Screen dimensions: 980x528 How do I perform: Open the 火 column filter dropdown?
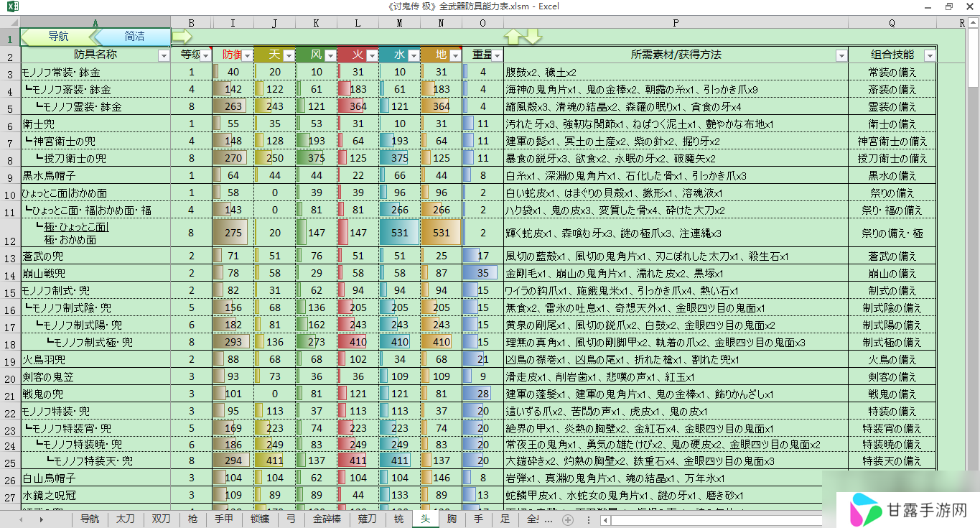372,55
